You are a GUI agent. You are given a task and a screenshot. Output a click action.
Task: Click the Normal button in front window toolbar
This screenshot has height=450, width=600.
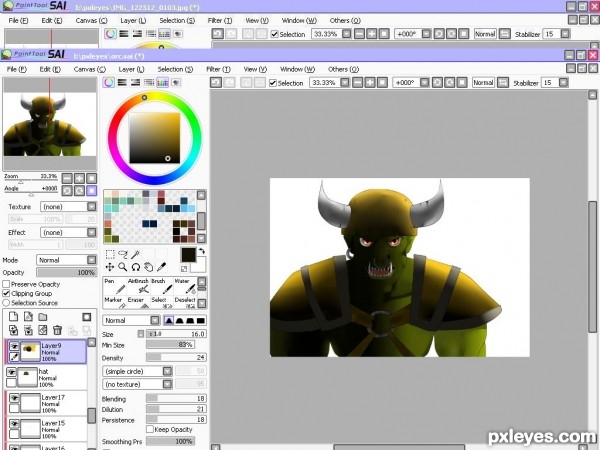483,83
